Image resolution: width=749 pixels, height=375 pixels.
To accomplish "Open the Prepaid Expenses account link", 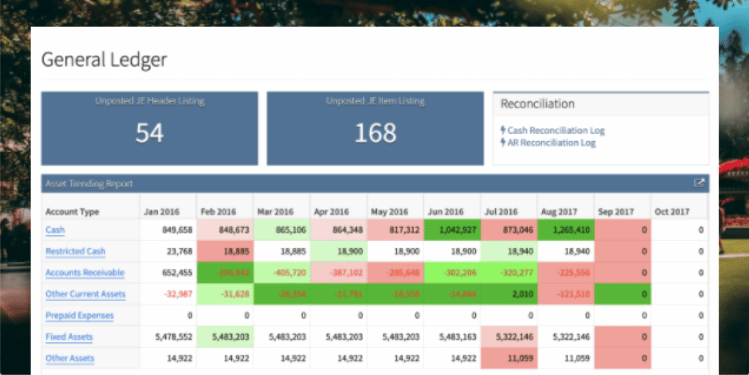I will click(79, 316).
